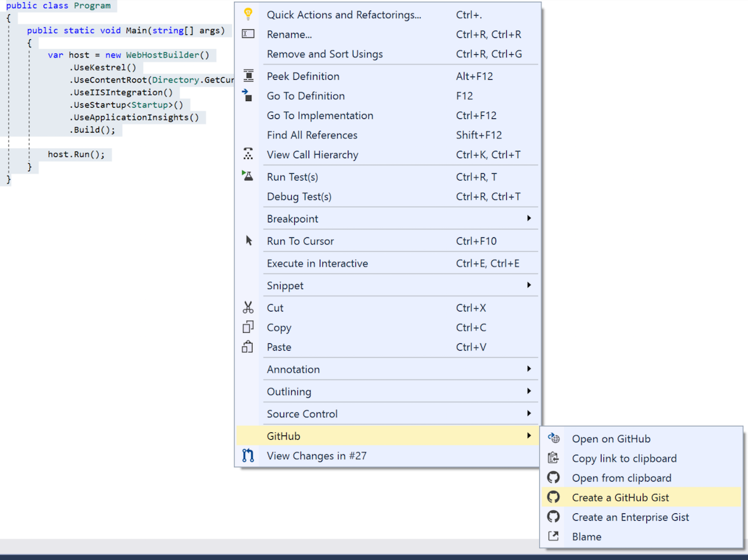Image resolution: width=748 pixels, height=560 pixels.
Task: Expand the Breakpoint submenu arrow
Action: [x=529, y=218]
